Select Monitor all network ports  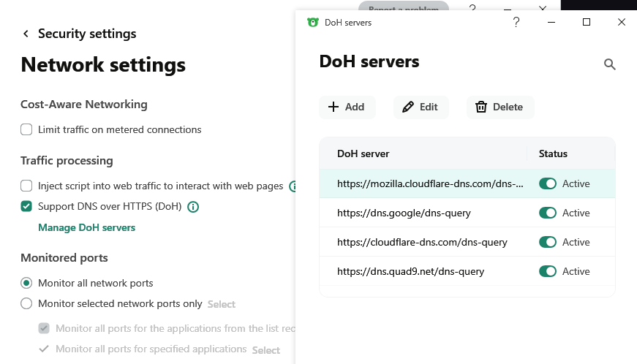point(26,283)
